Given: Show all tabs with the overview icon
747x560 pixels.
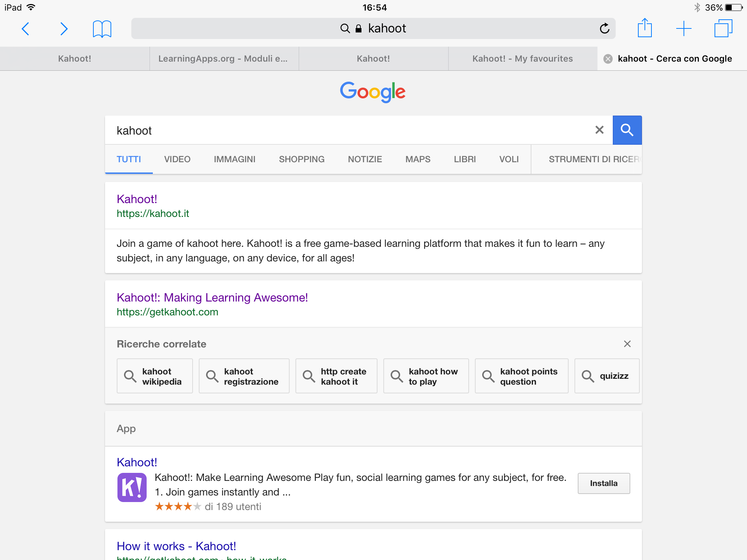Looking at the screenshot, I should [723, 28].
